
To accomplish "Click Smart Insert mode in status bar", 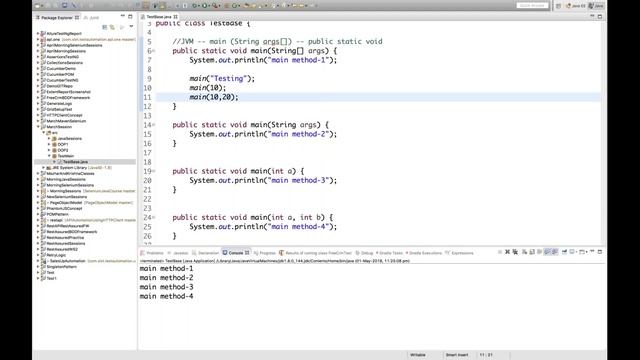I will (x=457, y=355).
